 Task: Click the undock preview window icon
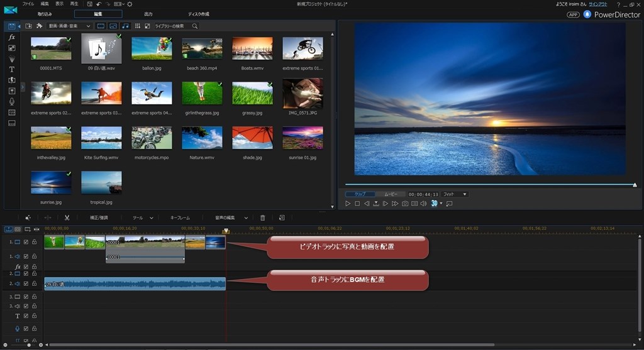point(449,204)
